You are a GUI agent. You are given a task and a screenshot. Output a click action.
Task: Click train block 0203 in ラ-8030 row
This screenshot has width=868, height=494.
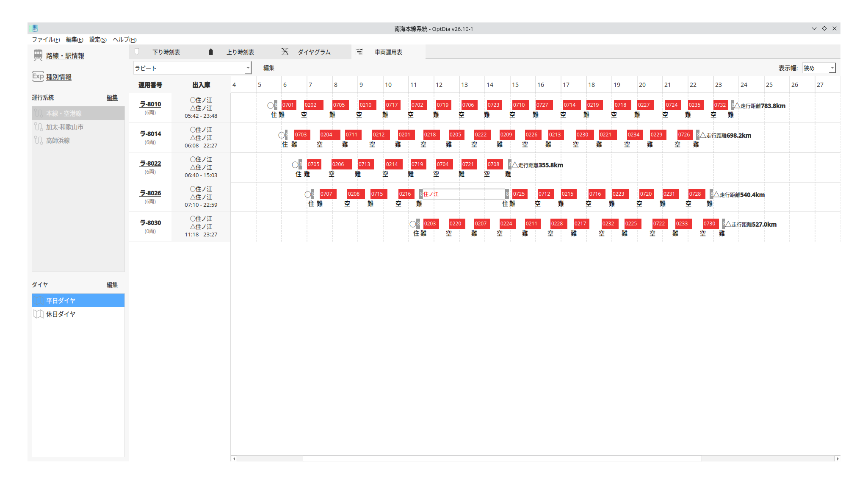(431, 223)
